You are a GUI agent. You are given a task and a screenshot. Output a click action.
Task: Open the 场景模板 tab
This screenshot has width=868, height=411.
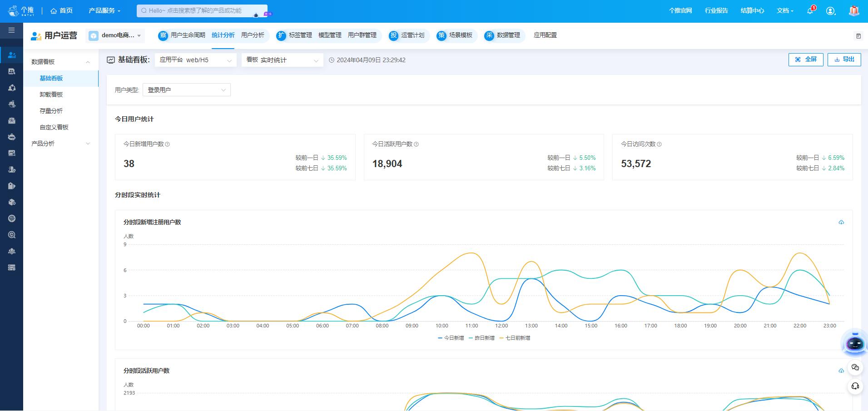[461, 35]
